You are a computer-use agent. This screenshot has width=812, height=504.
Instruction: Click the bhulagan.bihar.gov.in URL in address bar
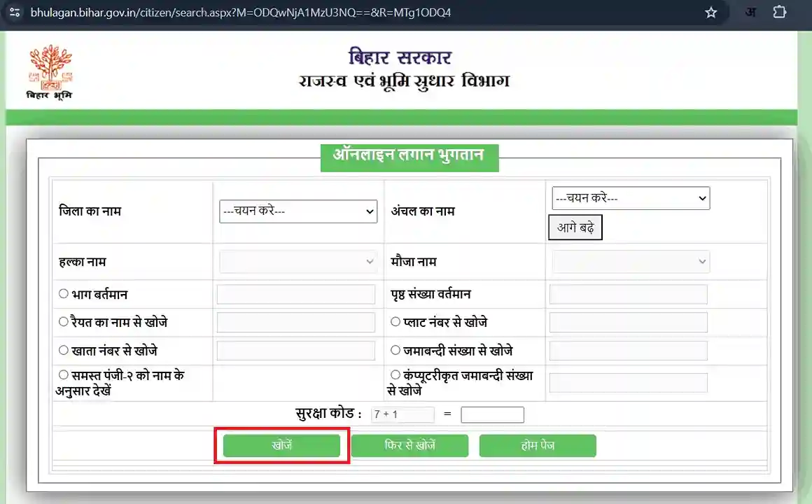[241, 13]
